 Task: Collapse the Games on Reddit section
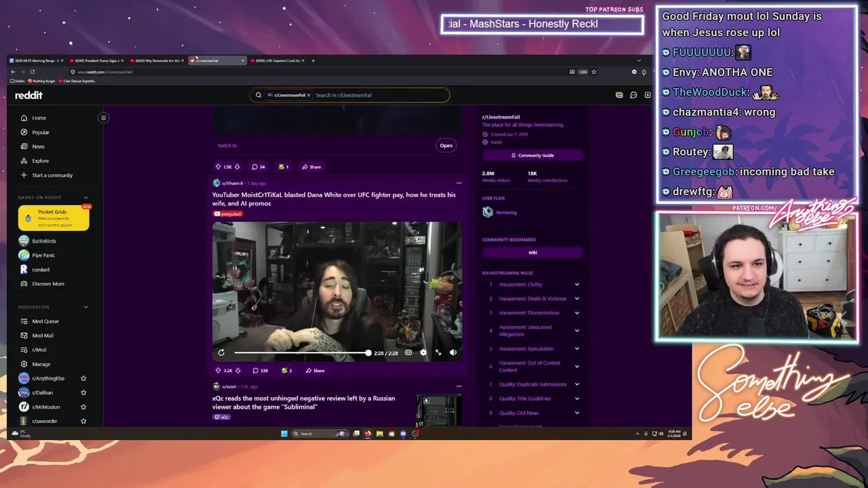click(x=85, y=197)
